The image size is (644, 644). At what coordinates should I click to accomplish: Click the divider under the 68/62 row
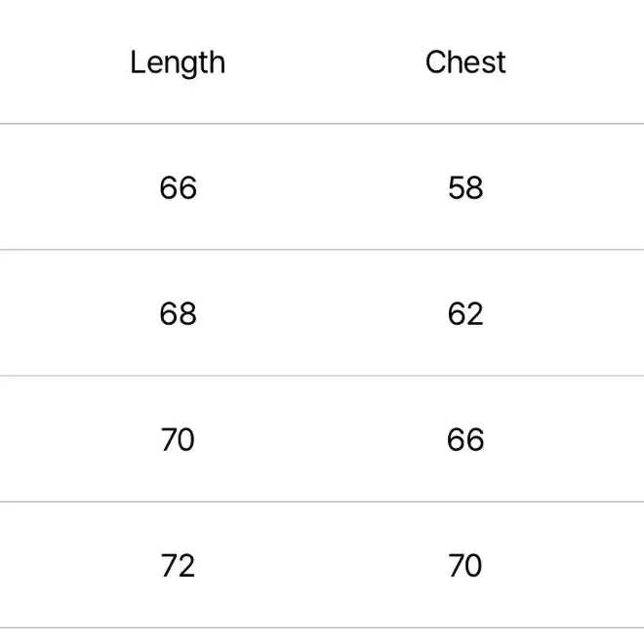322,376
